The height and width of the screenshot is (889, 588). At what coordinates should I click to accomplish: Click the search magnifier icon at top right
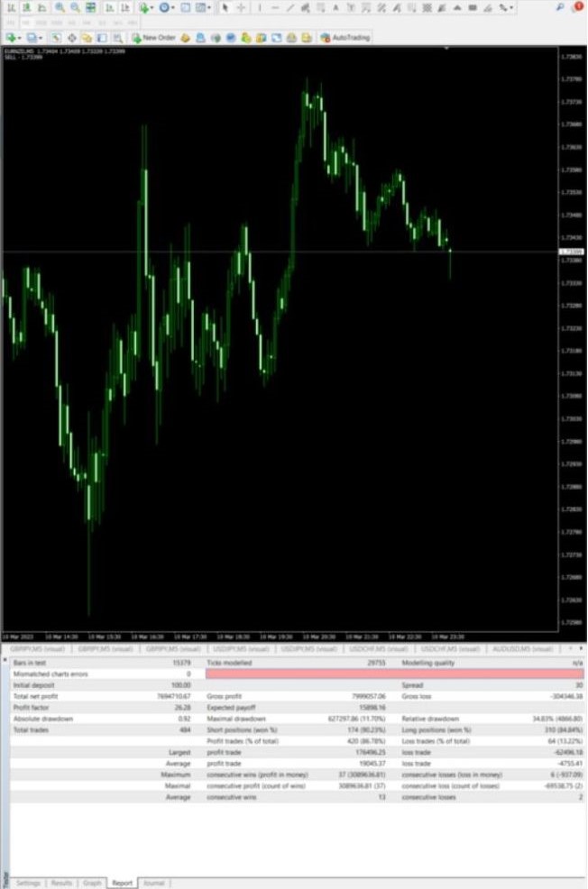click(560, 7)
